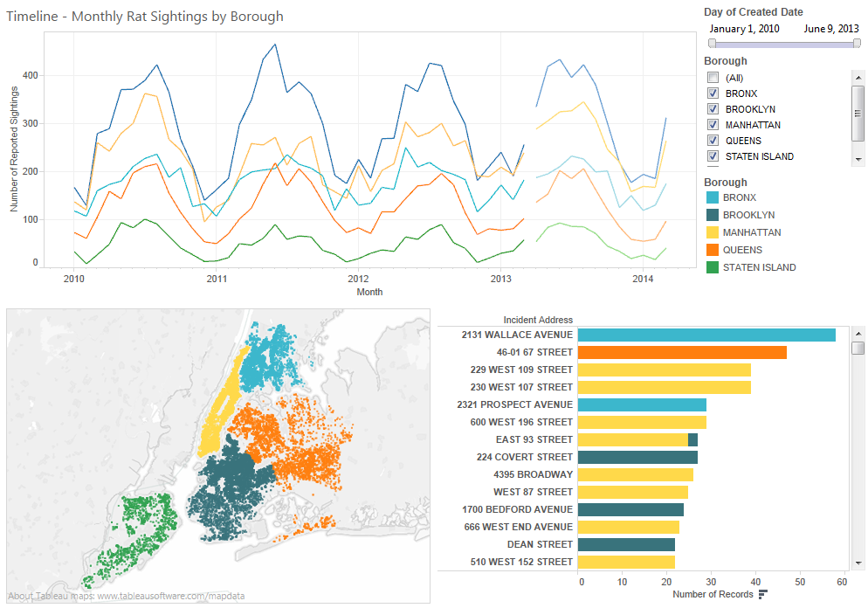Uncheck the BRONX filter checkbox

point(713,93)
